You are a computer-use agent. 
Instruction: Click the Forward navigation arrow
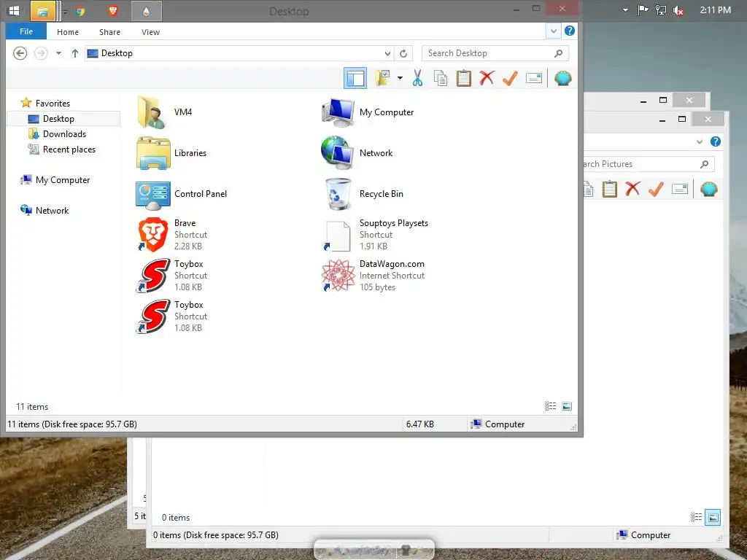(41, 52)
